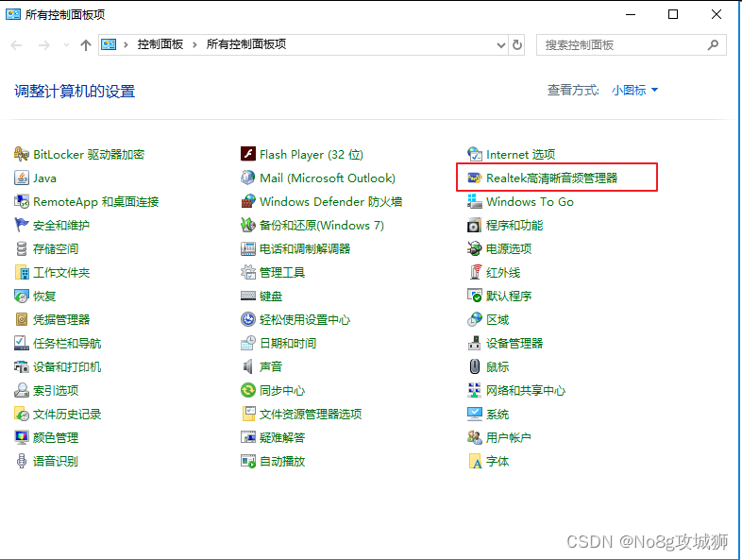
Task: Click the 声音 speaker icon
Action: [x=248, y=366]
